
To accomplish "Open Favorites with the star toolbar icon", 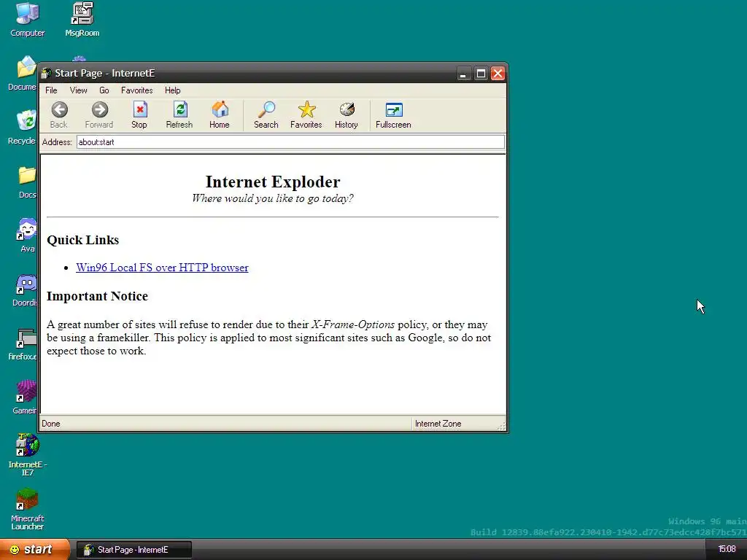I will 306,109.
